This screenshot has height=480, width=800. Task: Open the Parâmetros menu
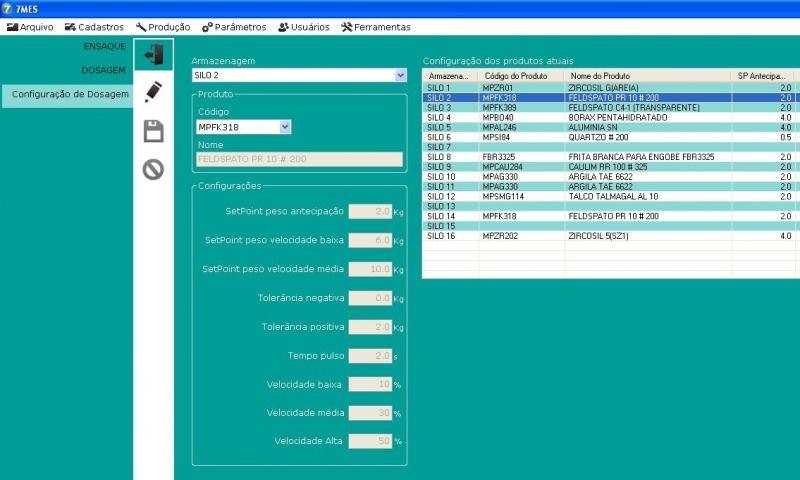click(x=234, y=27)
